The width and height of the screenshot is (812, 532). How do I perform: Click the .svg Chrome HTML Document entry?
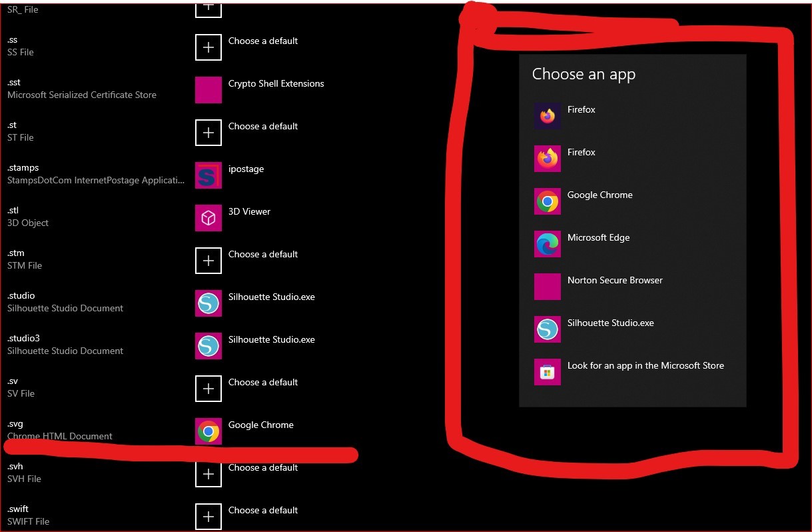pyautogui.click(x=59, y=430)
